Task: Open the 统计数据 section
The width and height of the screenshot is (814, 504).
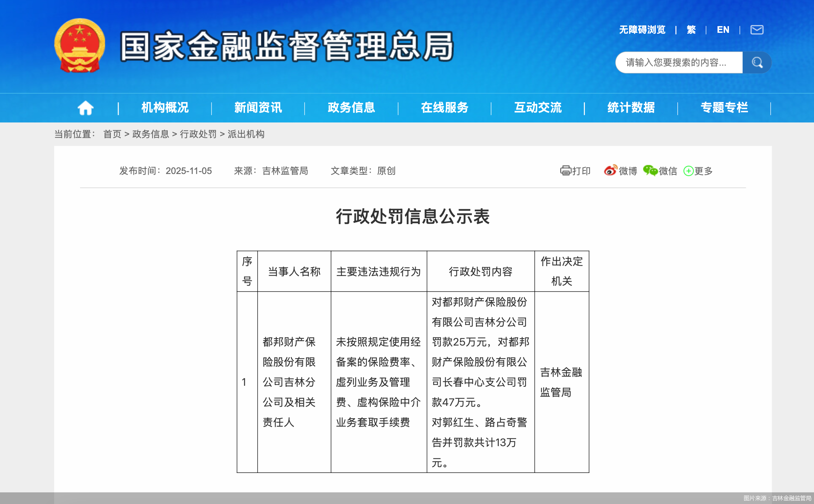Action: point(630,108)
